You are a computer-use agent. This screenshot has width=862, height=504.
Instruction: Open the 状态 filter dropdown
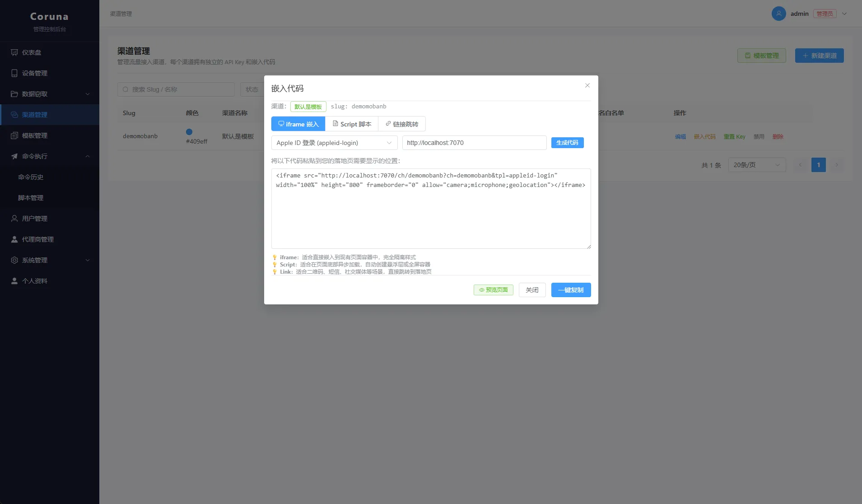[x=252, y=89]
